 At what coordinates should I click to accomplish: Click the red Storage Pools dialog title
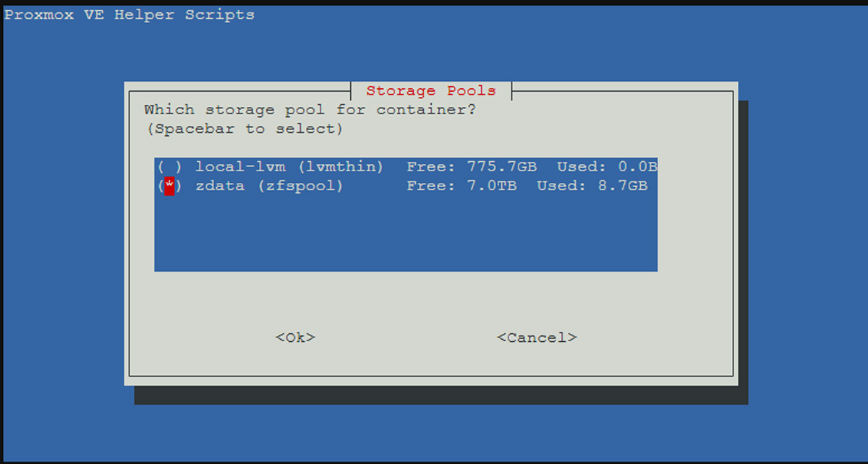coord(431,91)
